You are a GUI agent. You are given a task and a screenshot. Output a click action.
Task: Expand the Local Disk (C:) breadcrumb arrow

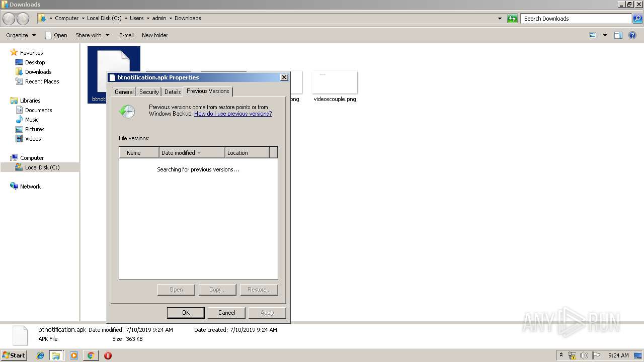pyautogui.click(x=126, y=18)
